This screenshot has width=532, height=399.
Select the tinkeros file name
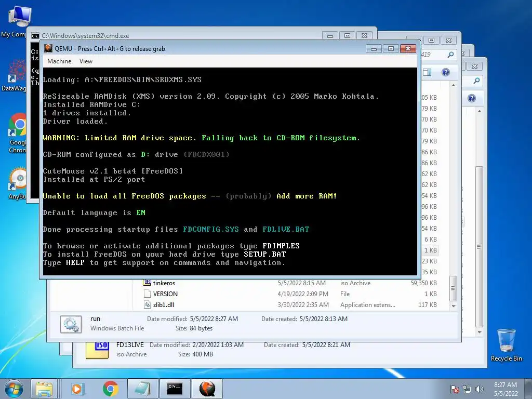(164, 283)
